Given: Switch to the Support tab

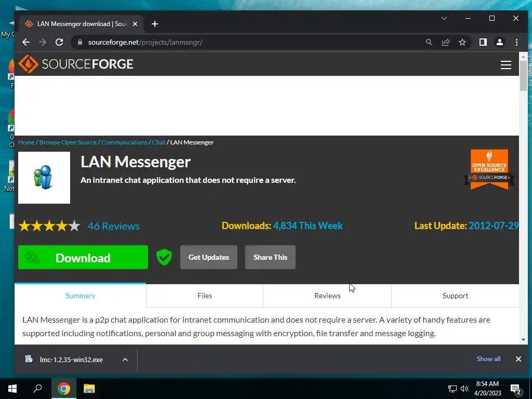Looking at the screenshot, I should 455,296.
